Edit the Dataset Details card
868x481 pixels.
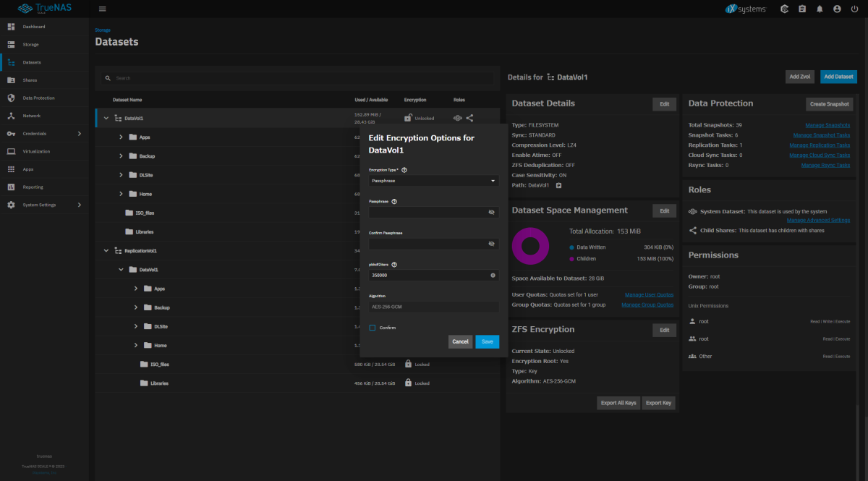tap(665, 104)
